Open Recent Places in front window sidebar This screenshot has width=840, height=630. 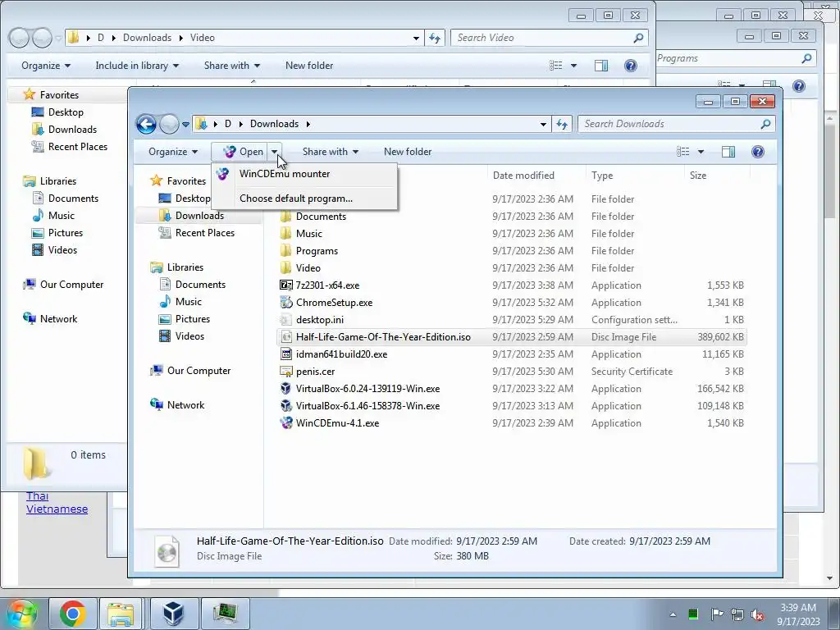pos(204,232)
